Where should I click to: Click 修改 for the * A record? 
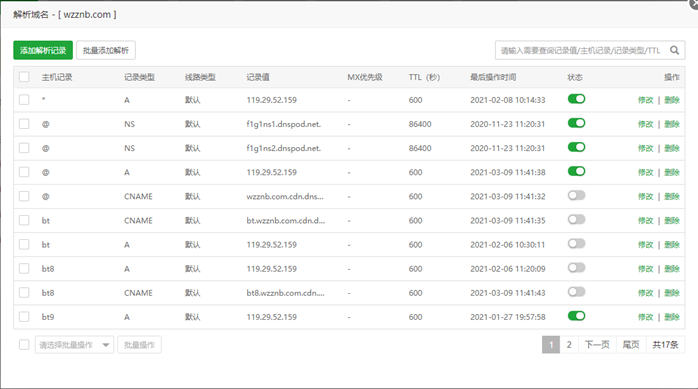(x=645, y=100)
